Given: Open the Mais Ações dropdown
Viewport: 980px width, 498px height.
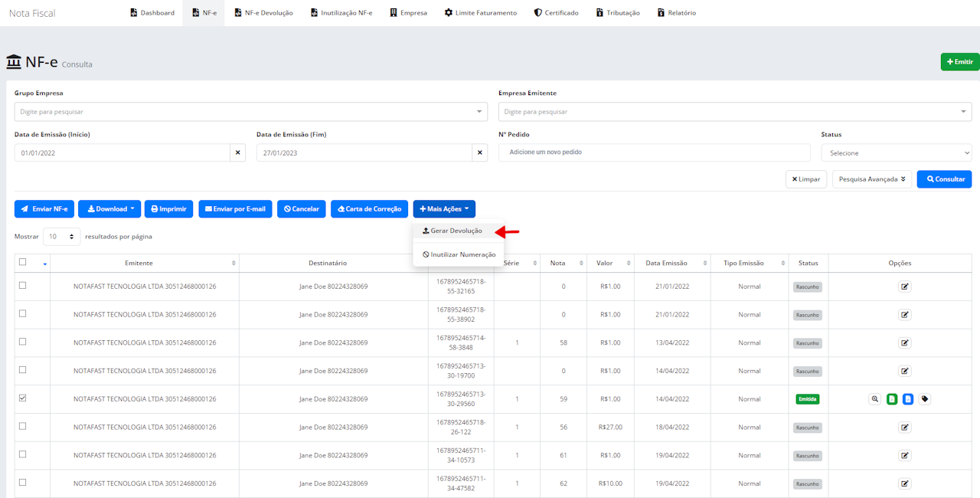Looking at the screenshot, I should point(444,208).
